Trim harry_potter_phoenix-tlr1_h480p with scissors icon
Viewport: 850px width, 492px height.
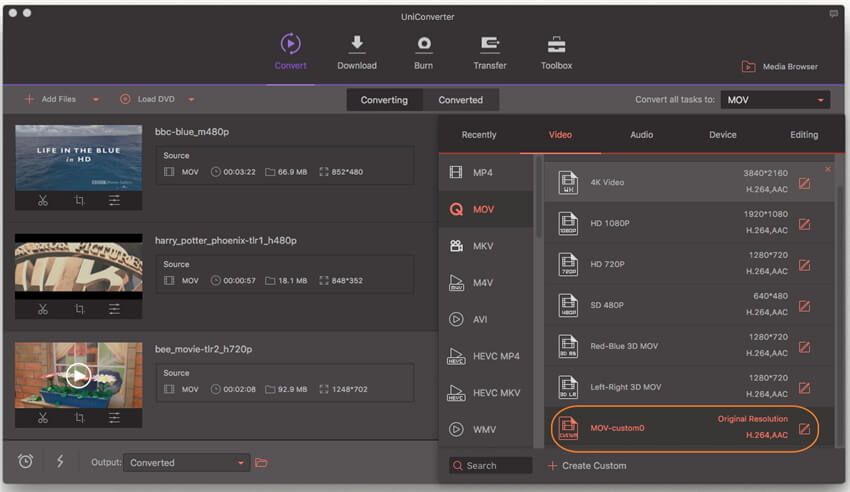(43, 309)
